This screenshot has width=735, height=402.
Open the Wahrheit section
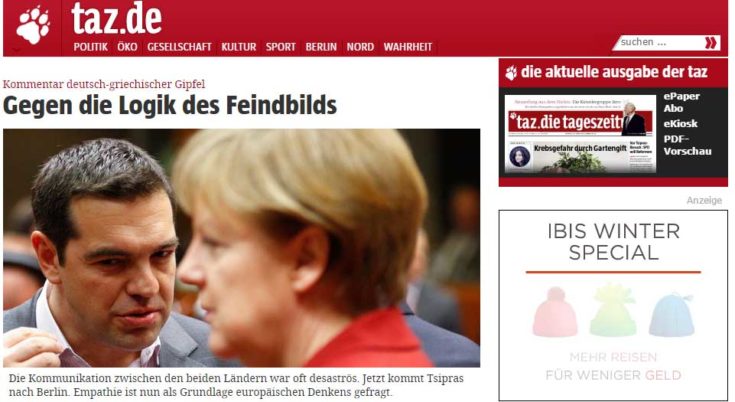point(408,47)
